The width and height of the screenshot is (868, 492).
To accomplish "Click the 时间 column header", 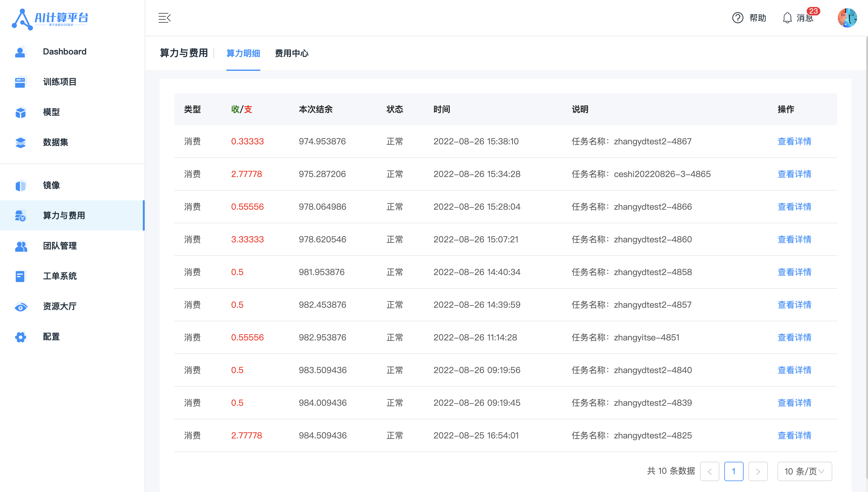I will point(442,110).
